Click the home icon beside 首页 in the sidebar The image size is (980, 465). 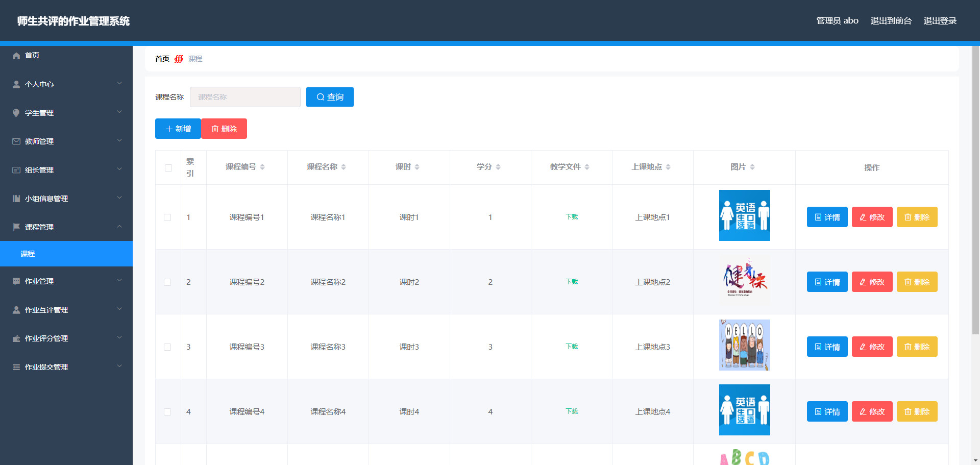(16, 56)
